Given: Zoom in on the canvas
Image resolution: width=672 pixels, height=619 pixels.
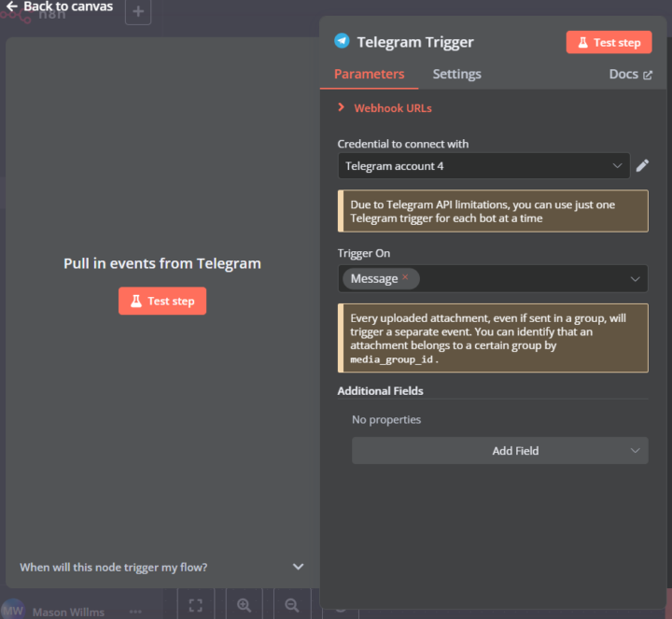Looking at the screenshot, I should [244, 605].
